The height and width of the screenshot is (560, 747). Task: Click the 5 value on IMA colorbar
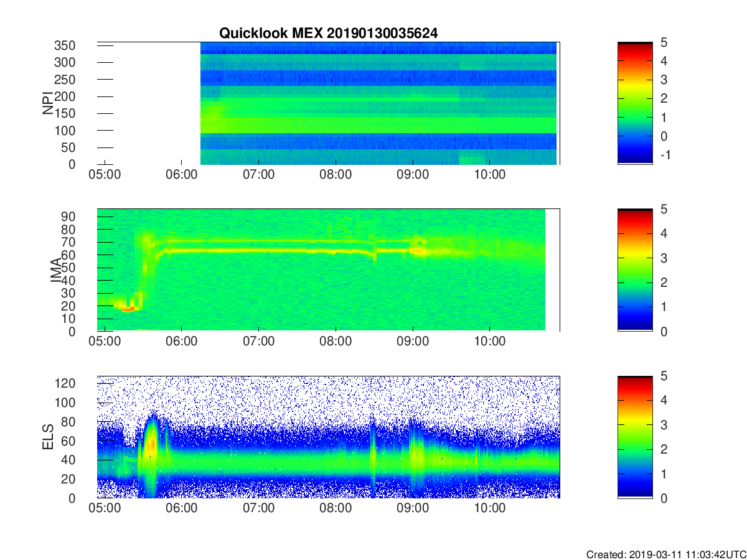pyautogui.click(x=664, y=209)
